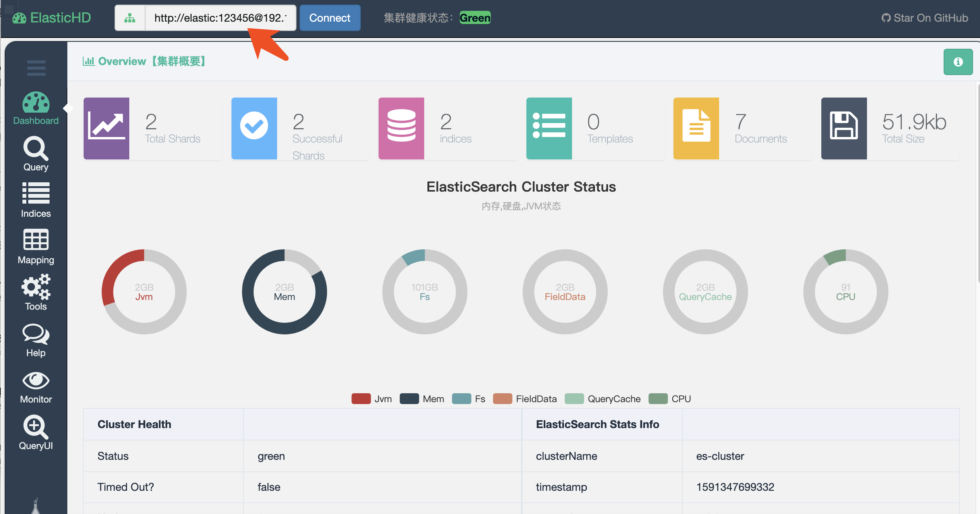The height and width of the screenshot is (514, 980).
Task: Click the 7 Documents count
Action: (x=740, y=122)
